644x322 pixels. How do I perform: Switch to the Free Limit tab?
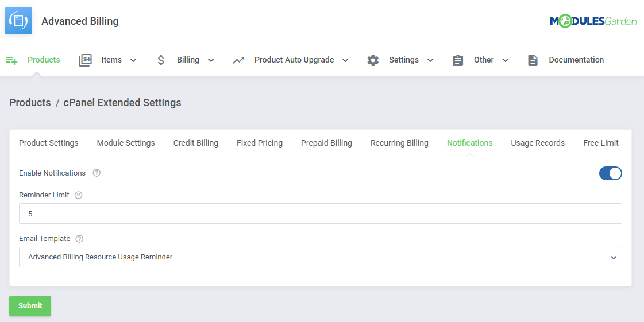pyautogui.click(x=601, y=143)
